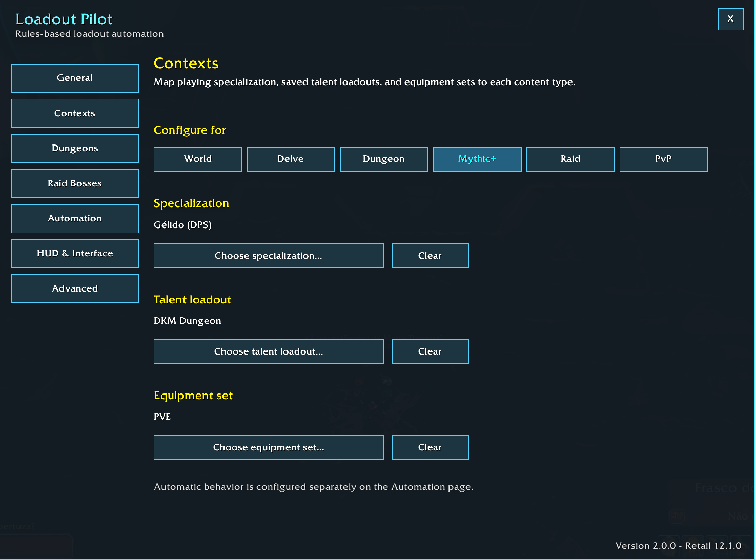The height and width of the screenshot is (560, 755).
Task: Click the PVE equipment set name
Action: pyautogui.click(x=162, y=417)
